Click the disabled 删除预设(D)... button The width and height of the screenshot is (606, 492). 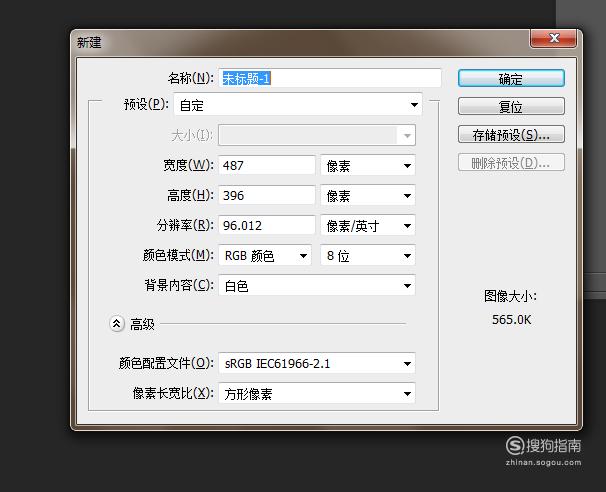tap(511, 163)
